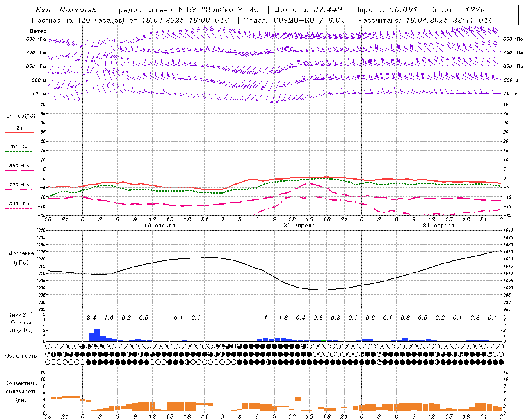The height and width of the screenshot is (420, 525).
Task: Click the '20 апреля' date label
Action: [299, 226]
